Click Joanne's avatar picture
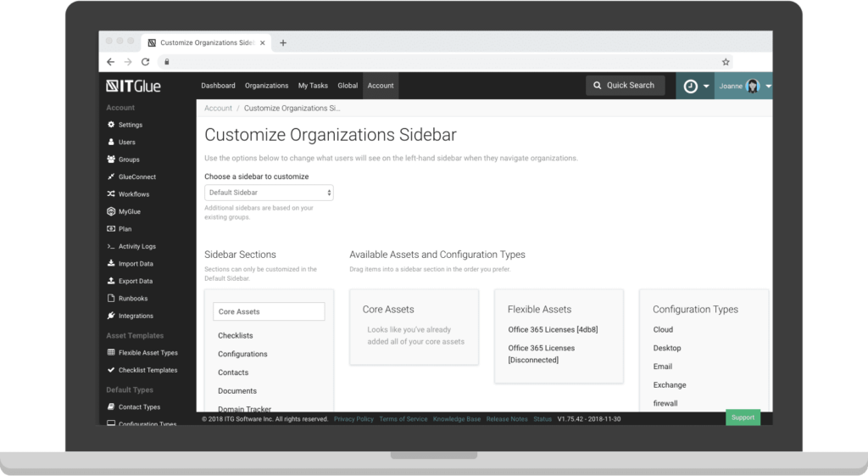The width and height of the screenshot is (868, 476). tap(753, 86)
